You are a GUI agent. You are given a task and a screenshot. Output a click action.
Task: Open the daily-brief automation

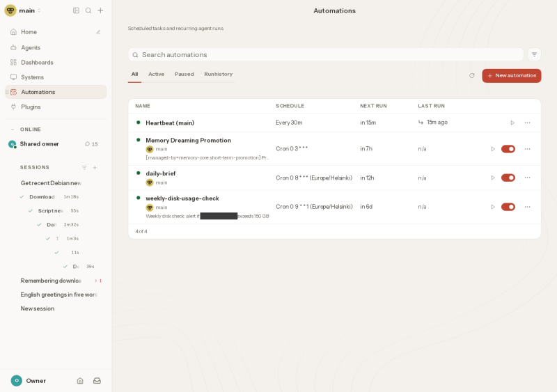[161, 173]
